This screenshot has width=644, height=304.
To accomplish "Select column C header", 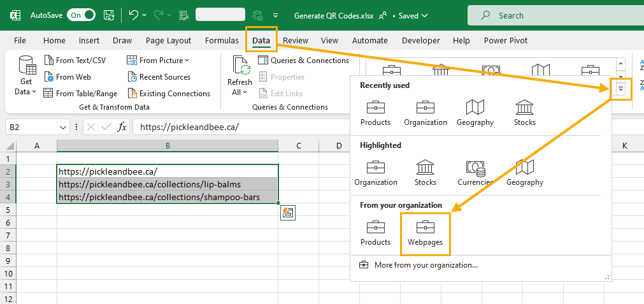I will (x=299, y=145).
